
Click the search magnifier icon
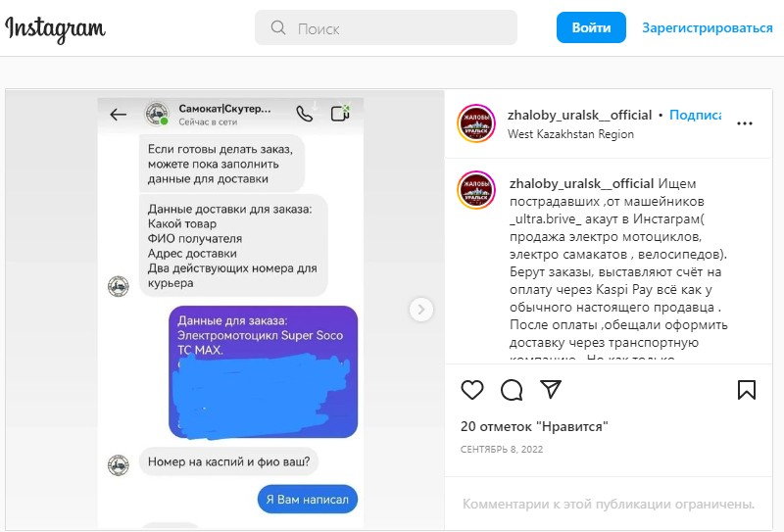click(x=278, y=27)
